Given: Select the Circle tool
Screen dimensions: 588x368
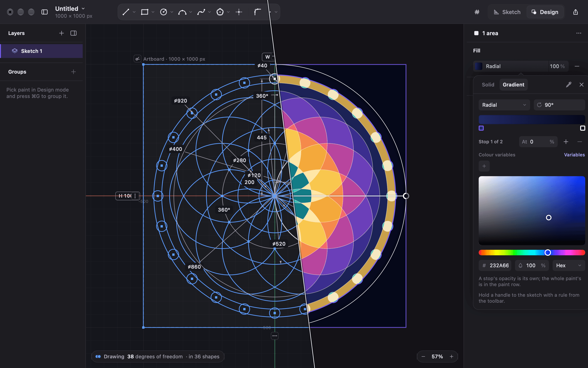Looking at the screenshot, I should 164,12.
